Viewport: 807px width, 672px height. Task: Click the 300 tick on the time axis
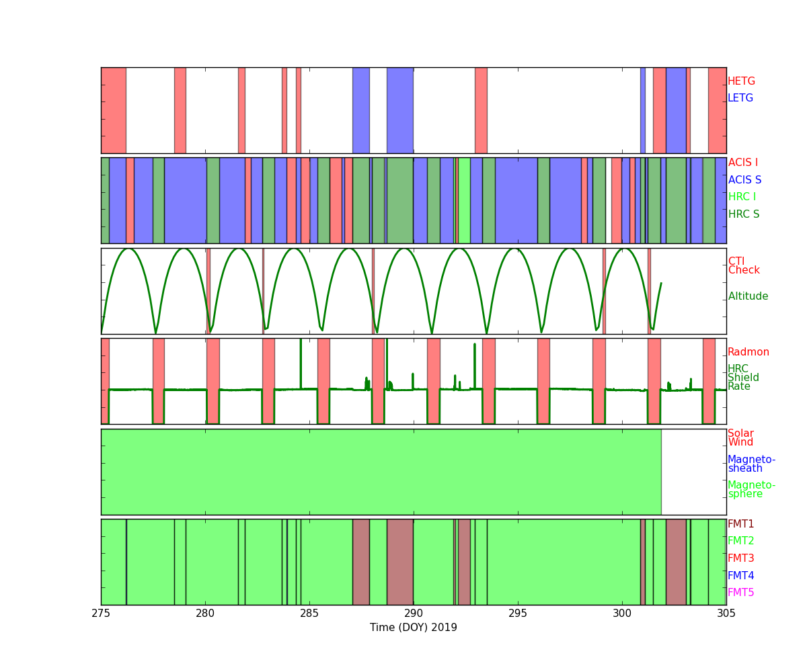coord(622,613)
